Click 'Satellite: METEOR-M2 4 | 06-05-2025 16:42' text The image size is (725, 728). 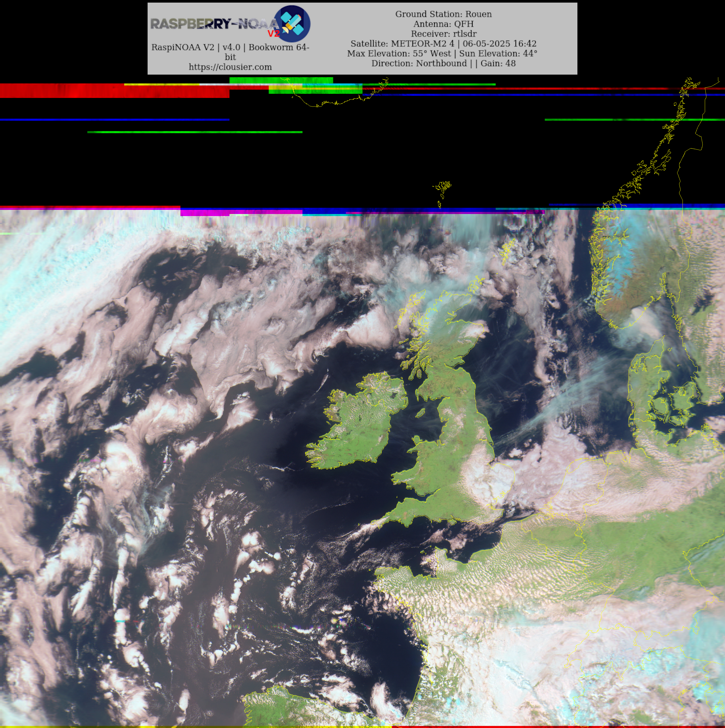tap(443, 44)
